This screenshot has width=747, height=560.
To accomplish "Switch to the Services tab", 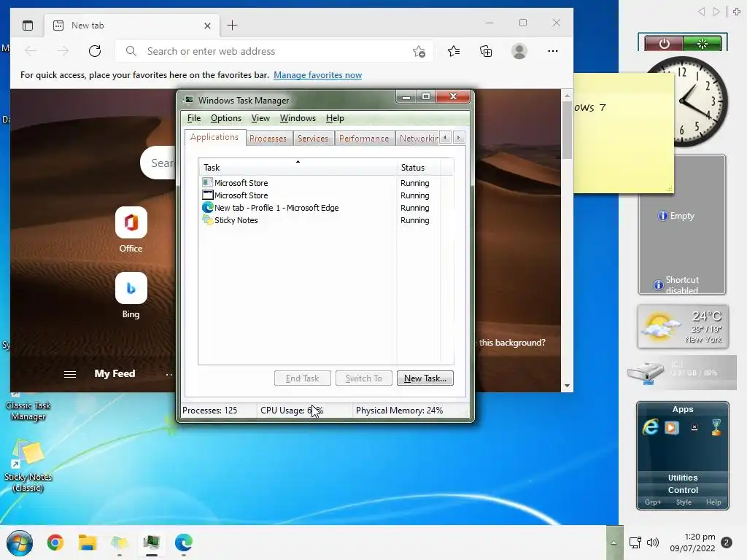I will click(x=312, y=138).
